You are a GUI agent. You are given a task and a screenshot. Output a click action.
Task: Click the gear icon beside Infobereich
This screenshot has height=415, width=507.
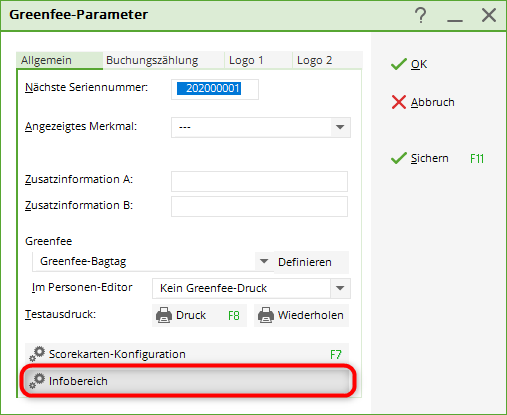37,381
